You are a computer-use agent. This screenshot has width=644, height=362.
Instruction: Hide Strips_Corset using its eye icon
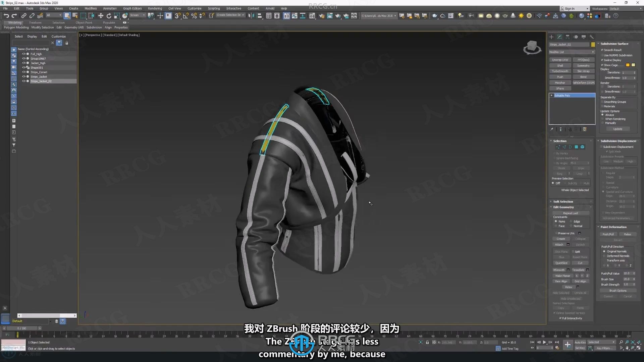coord(24,72)
